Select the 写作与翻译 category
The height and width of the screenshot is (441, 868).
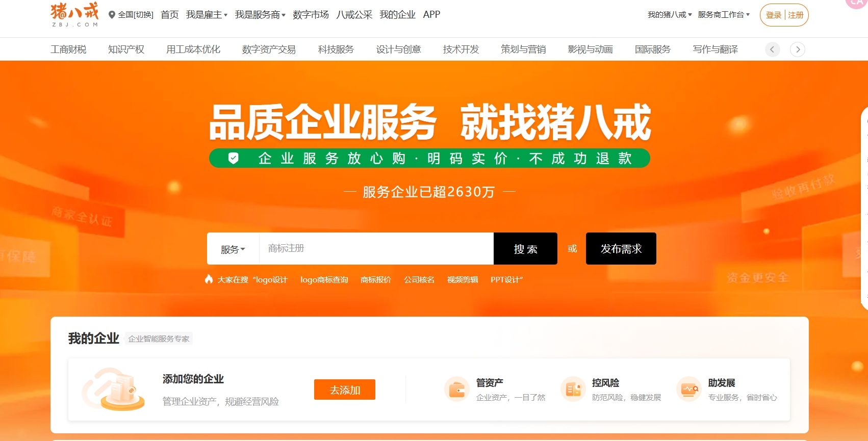(715, 49)
